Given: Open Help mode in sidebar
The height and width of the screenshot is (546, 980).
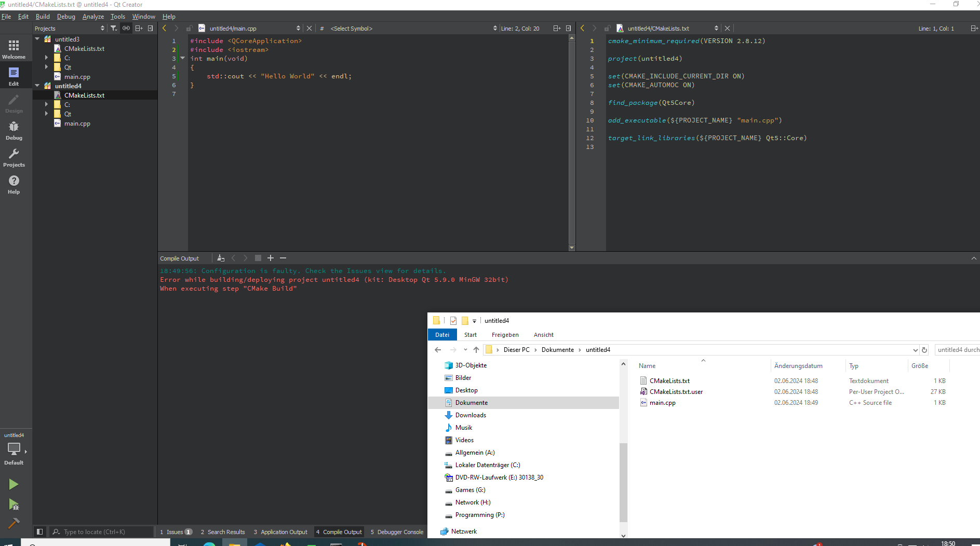Looking at the screenshot, I should point(14,185).
